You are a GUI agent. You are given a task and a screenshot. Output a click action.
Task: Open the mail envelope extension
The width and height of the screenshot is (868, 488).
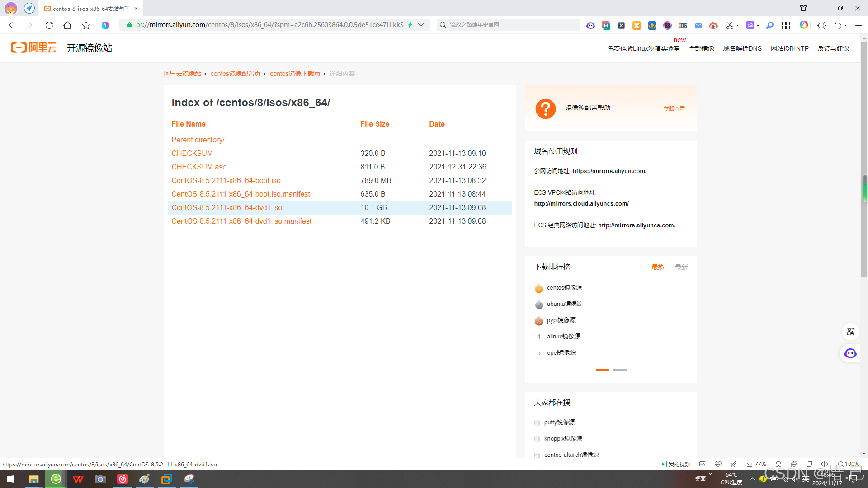point(698,25)
